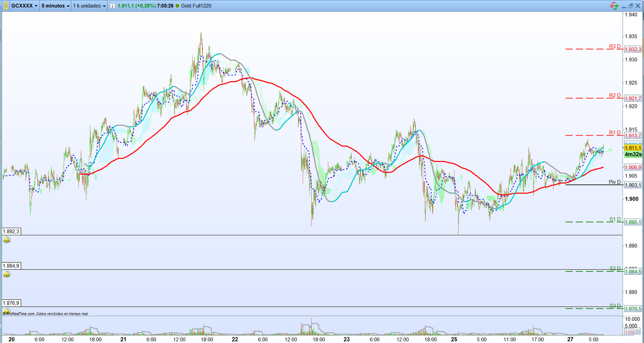Click the 7:05:26 clock time
The width and height of the screenshot is (644, 343).
coord(165,6)
